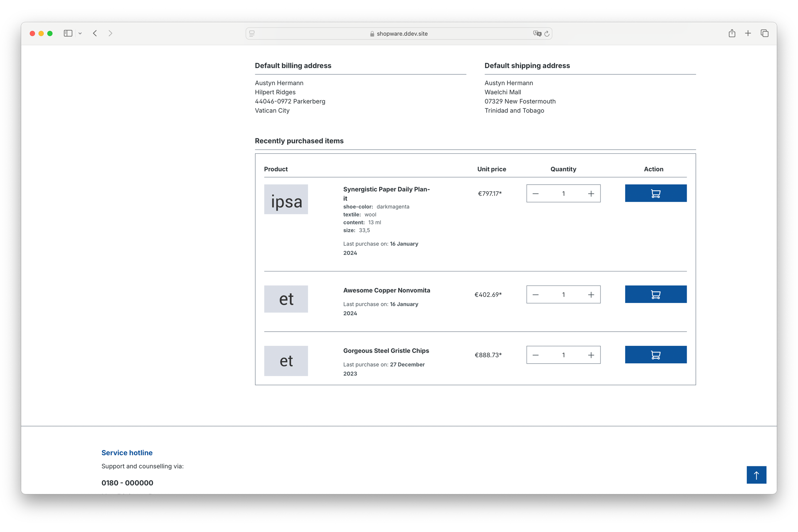Click shipping line Waelchi Mall

coord(502,92)
